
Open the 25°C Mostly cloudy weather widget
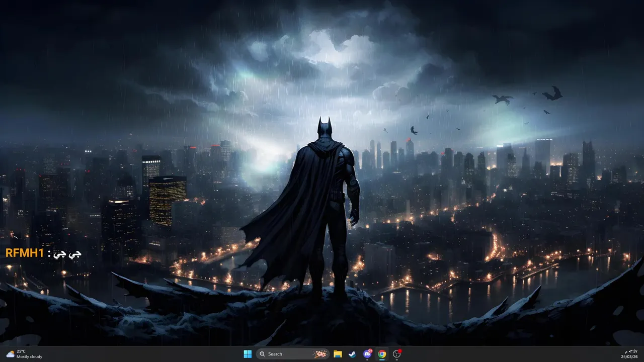tap(24, 354)
